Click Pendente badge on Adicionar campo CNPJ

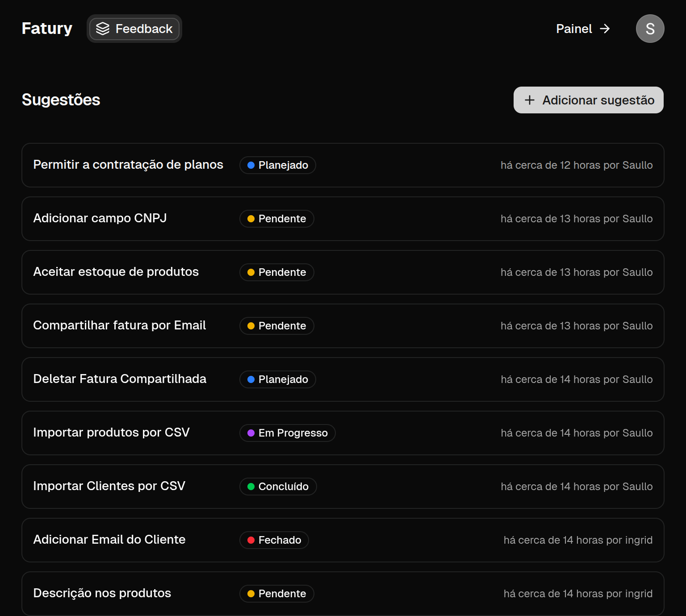pyautogui.click(x=276, y=219)
